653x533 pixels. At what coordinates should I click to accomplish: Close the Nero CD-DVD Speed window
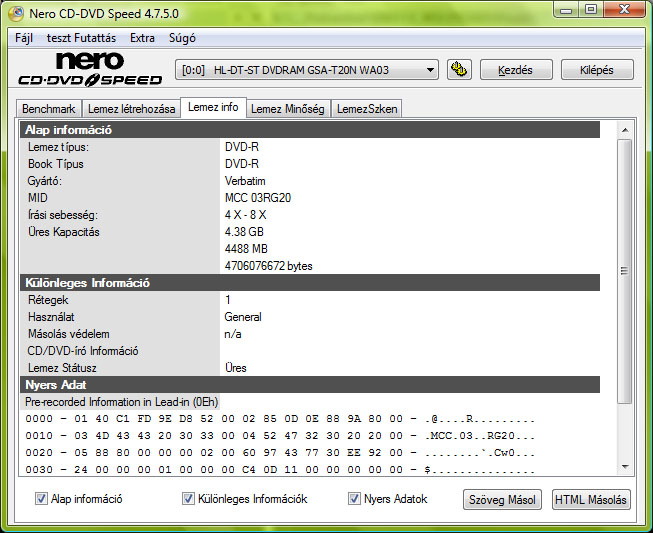click(624, 10)
